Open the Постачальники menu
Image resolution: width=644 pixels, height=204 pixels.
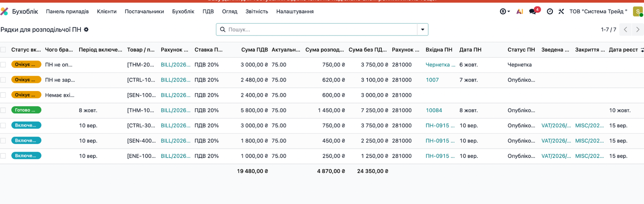click(144, 11)
